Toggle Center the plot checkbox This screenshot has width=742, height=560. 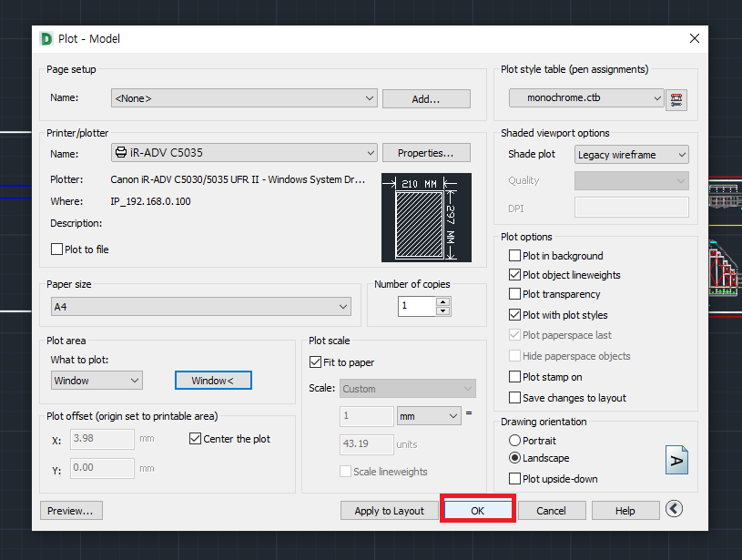pyautogui.click(x=195, y=439)
